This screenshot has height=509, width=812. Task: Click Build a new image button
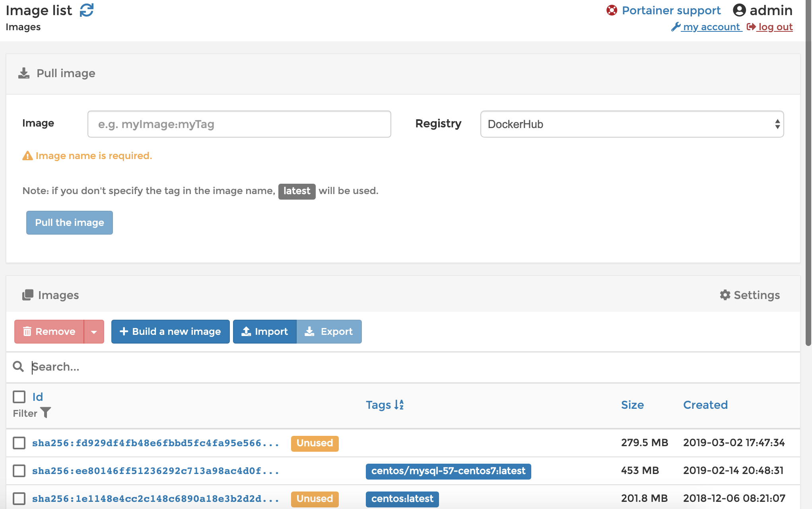170,332
